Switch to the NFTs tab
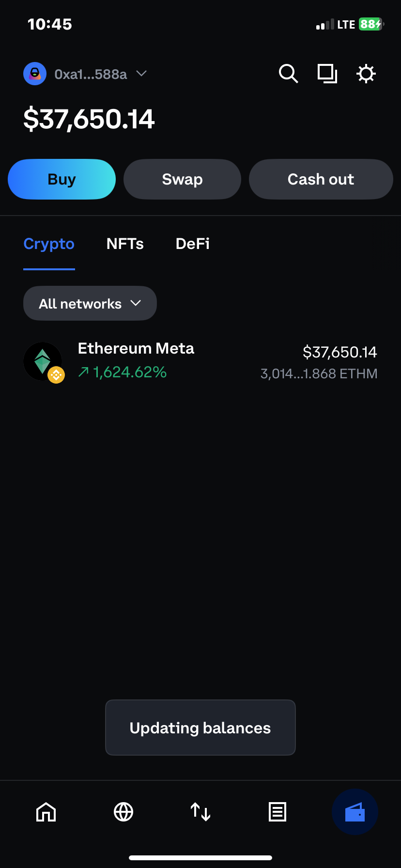The height and width of the screenshot is (868, 401). pyautogui.click(x=125, y=244)
